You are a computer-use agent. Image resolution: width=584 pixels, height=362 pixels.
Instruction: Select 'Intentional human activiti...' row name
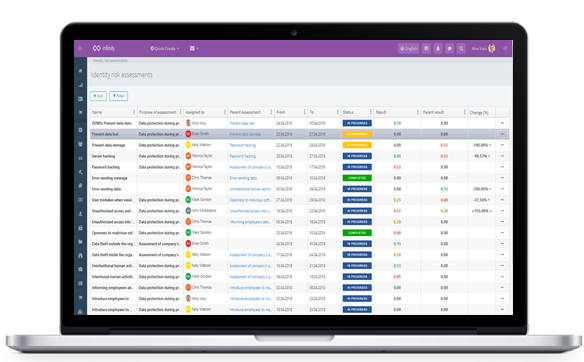(113, 277)
